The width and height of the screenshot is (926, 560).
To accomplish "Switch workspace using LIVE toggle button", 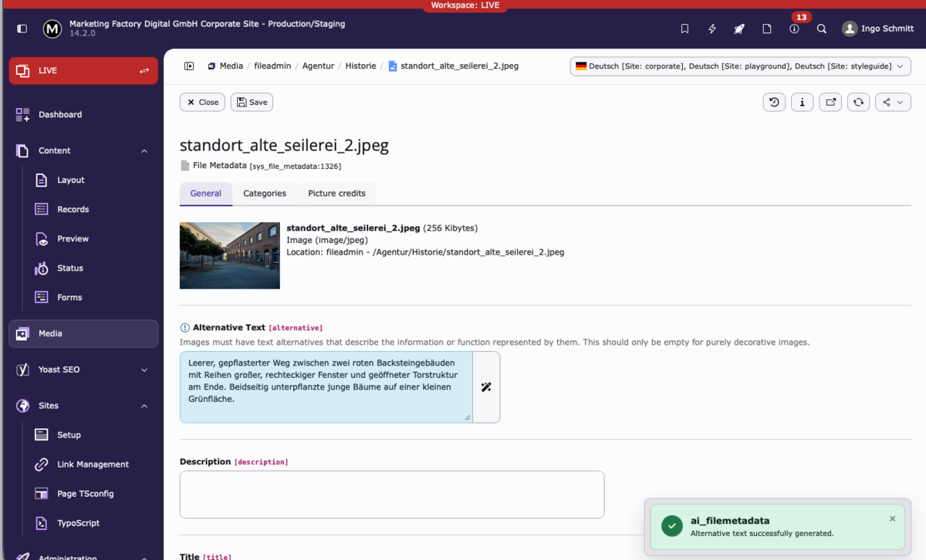I will pyautogui.click(x=144, y=71).
